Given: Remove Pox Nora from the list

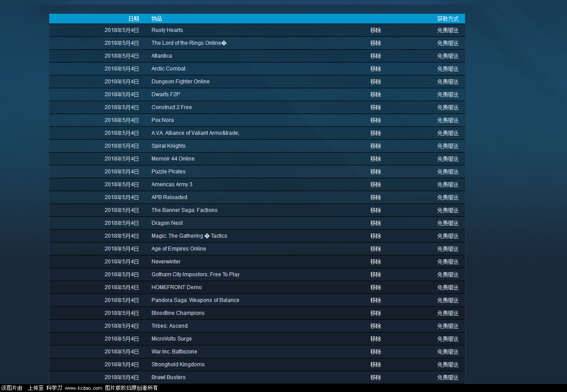Looking at the screenshot, I should 375,120.
